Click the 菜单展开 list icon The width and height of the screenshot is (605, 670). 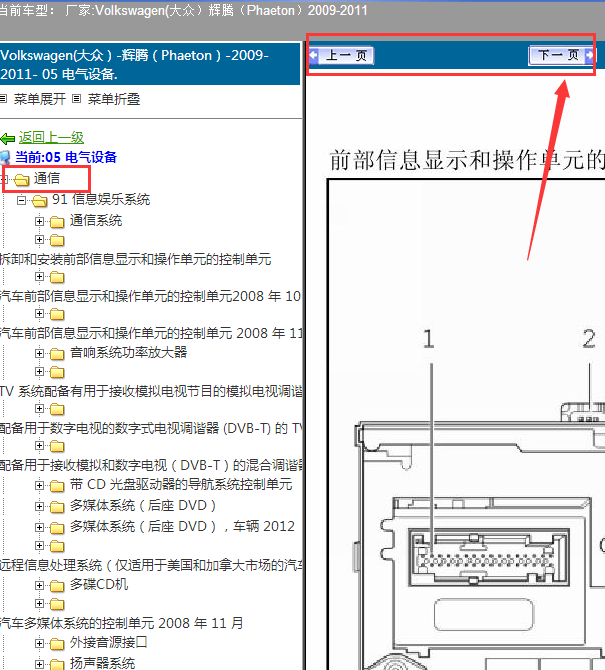[x=3, y=99]
